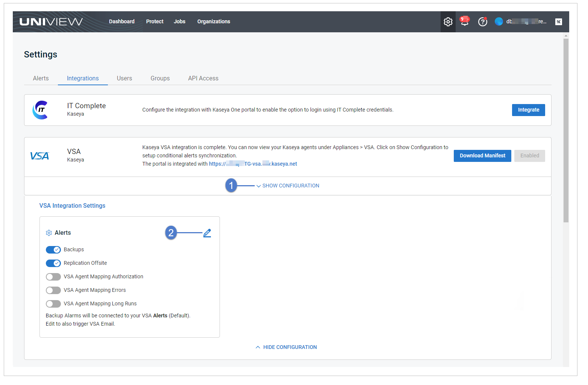Edit Alerts settings with pencil icon
Image resolution: width=588 pixels, height=385 pixels.
[207, 233]
